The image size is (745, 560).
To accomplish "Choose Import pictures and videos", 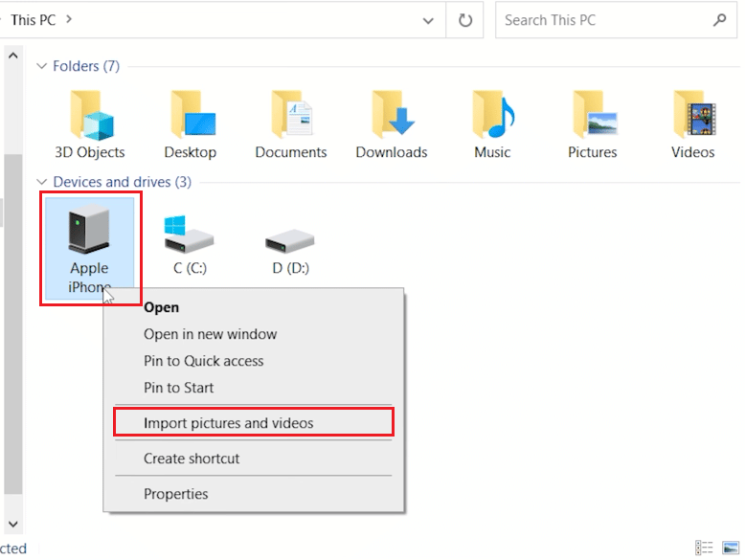I will pos(254,423).
